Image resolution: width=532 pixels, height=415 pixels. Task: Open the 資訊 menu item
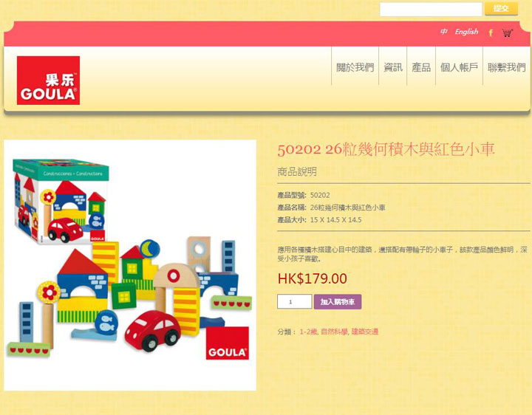[393, 67]
